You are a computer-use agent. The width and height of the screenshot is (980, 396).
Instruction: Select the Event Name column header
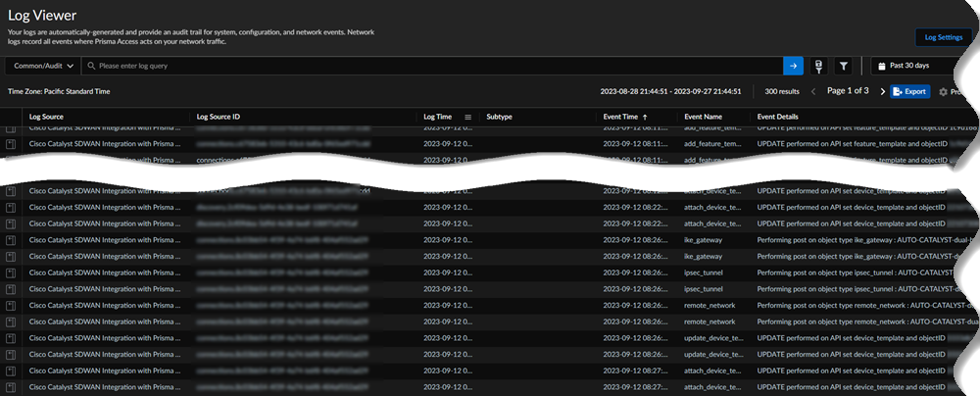(x=703, y=117)
